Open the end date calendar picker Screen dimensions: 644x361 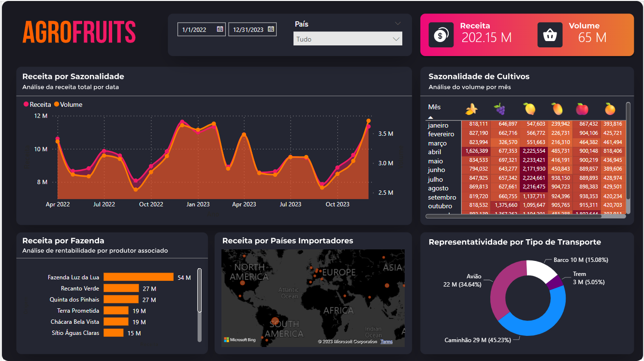pos(271,29)
